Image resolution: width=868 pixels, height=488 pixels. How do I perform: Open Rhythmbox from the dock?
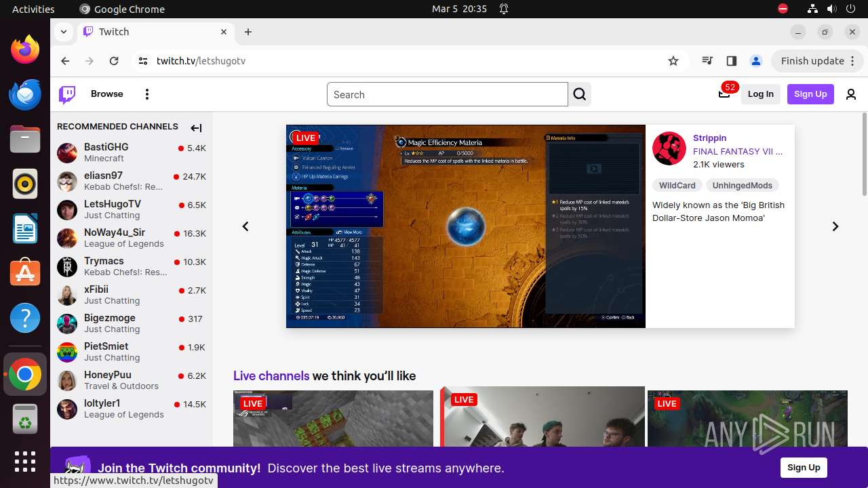point(25,184)
